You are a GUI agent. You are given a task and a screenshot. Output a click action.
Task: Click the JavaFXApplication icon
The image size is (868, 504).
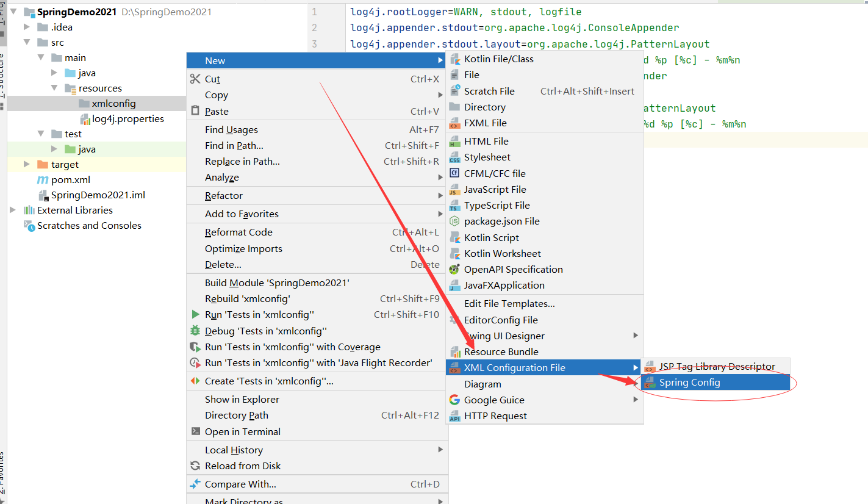click(x=454, y=286)
